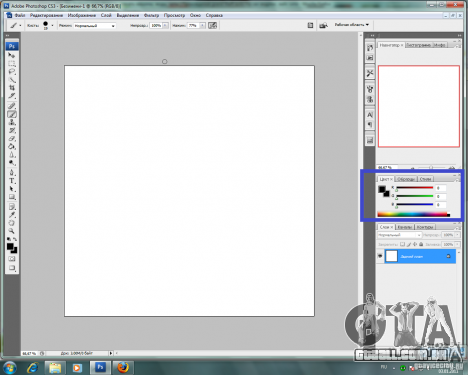The image size is (468, 375).
Task: Click the red (R) slider in Color panel
Action: point(414,188)
